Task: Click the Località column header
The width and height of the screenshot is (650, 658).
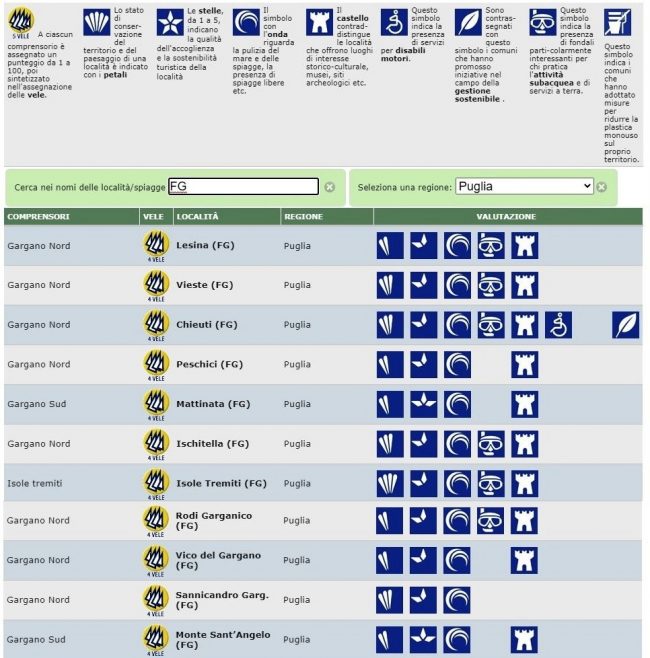Action: coord(197,216)
